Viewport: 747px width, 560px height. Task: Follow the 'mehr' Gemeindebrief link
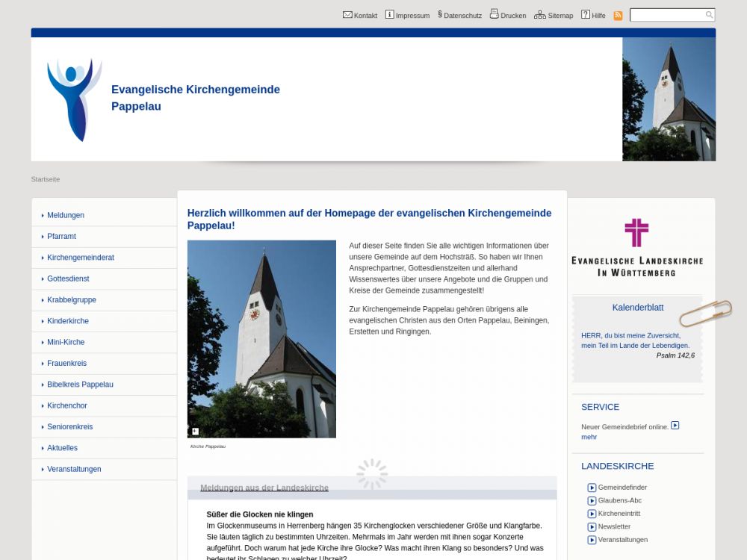(x=589, y=437)
